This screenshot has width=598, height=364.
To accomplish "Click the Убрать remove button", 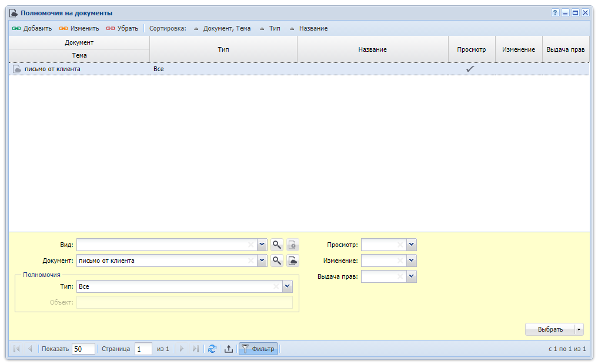I will click(x=122, y=28).
